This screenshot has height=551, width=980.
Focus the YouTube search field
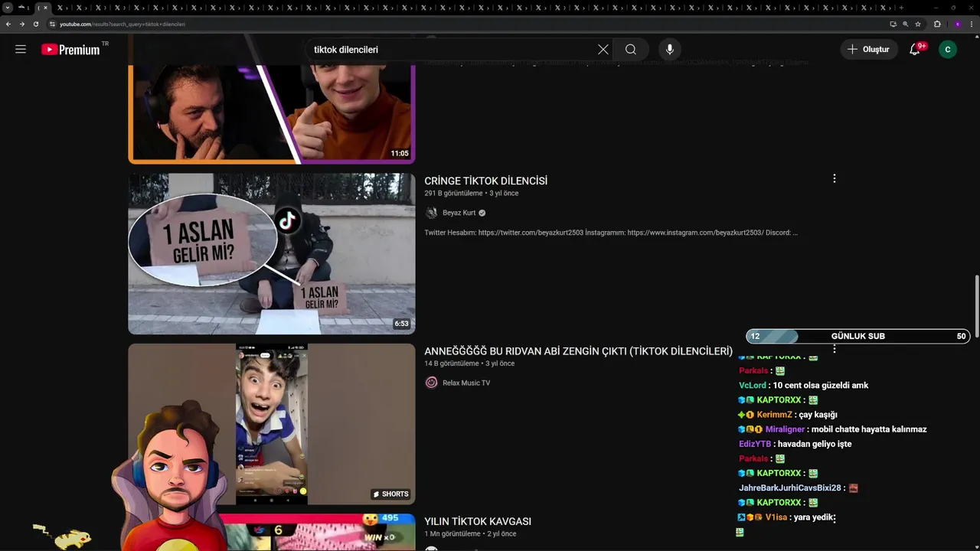click(452, 49)
